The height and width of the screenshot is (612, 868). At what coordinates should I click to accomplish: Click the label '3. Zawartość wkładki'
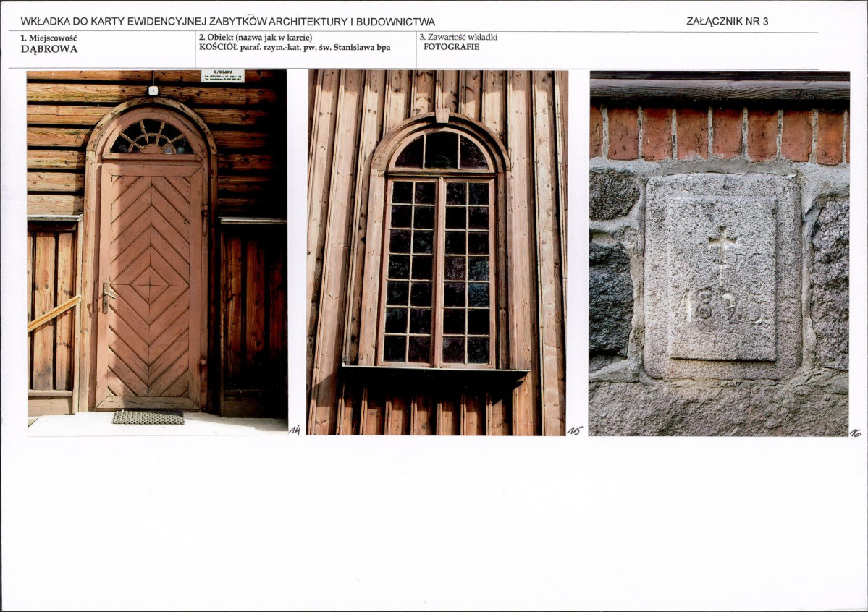click(x=458, y=37)
